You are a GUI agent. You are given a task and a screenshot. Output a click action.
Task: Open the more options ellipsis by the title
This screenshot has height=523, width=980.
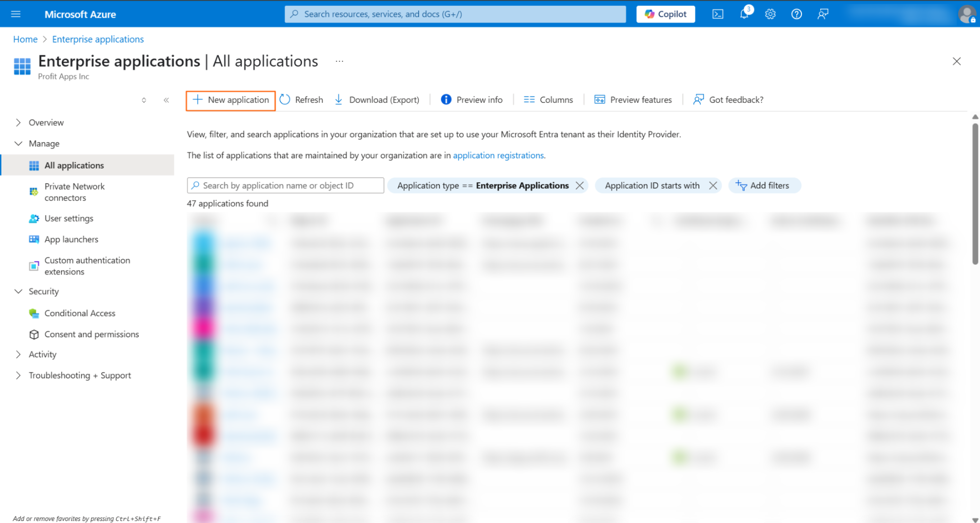339,61
